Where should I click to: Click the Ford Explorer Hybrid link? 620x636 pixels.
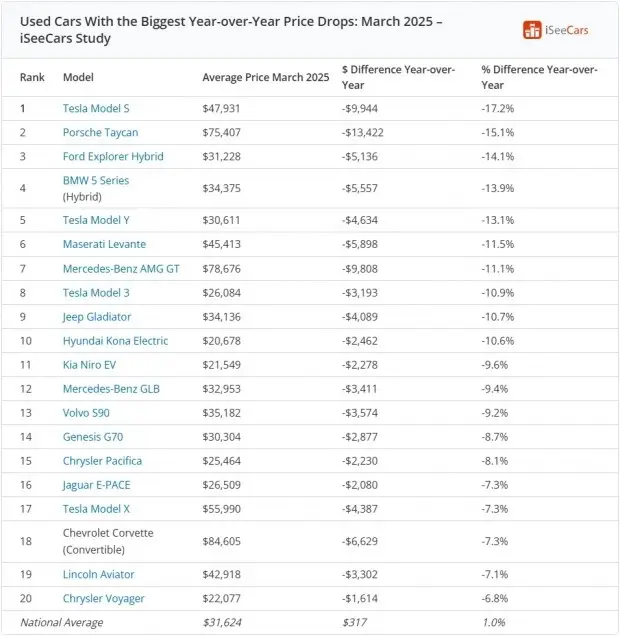coord(112,156)
